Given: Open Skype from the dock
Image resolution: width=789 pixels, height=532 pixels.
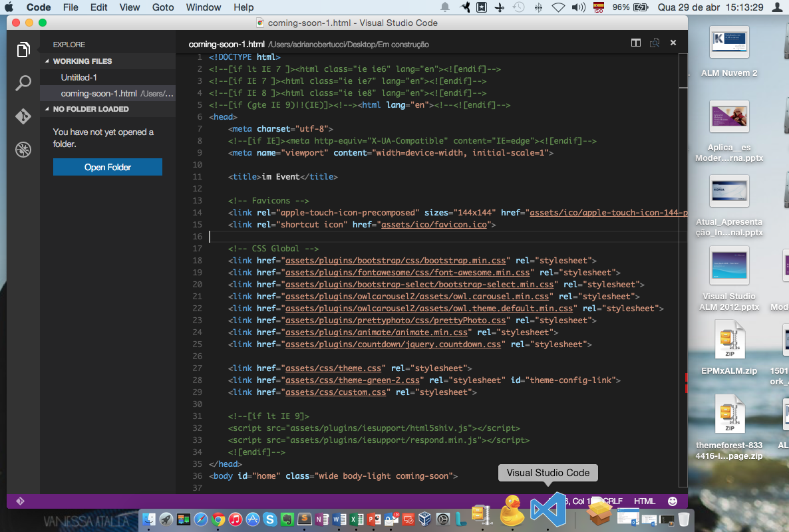Looking at the screenshot, I should coord(269,519).
